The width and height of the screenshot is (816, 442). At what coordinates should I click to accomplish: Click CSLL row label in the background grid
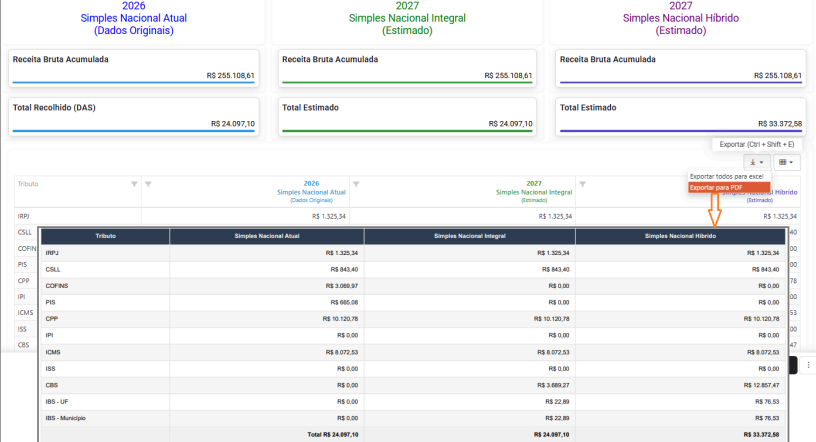coord(24,232)
